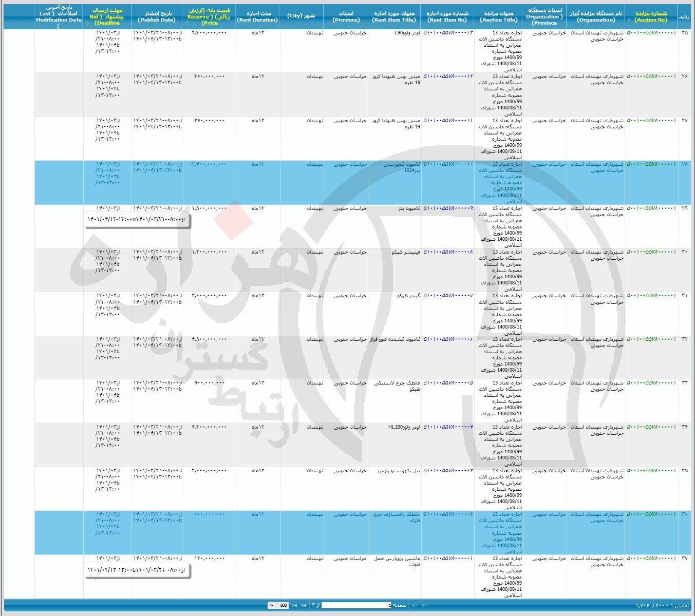The height and width of the screenshot is (616, 695).
Task: Open the green auction number in row ۳۶
Action: click(651, 514)
